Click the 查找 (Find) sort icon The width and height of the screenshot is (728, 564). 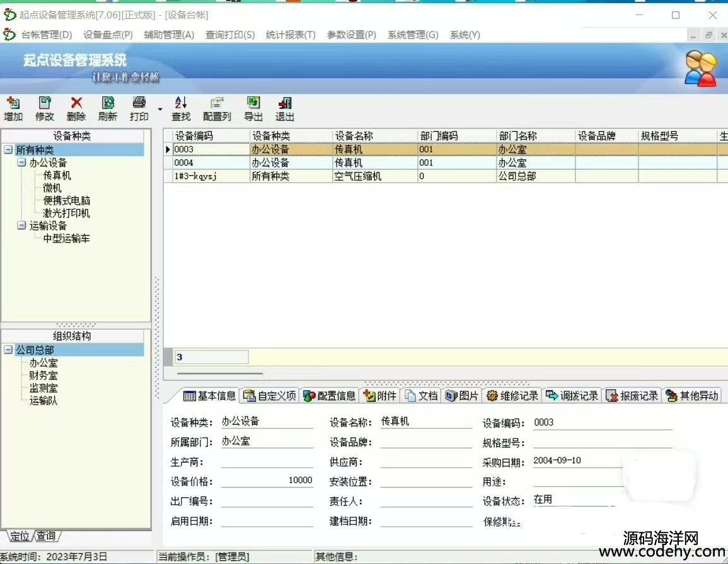coord(181,103)
